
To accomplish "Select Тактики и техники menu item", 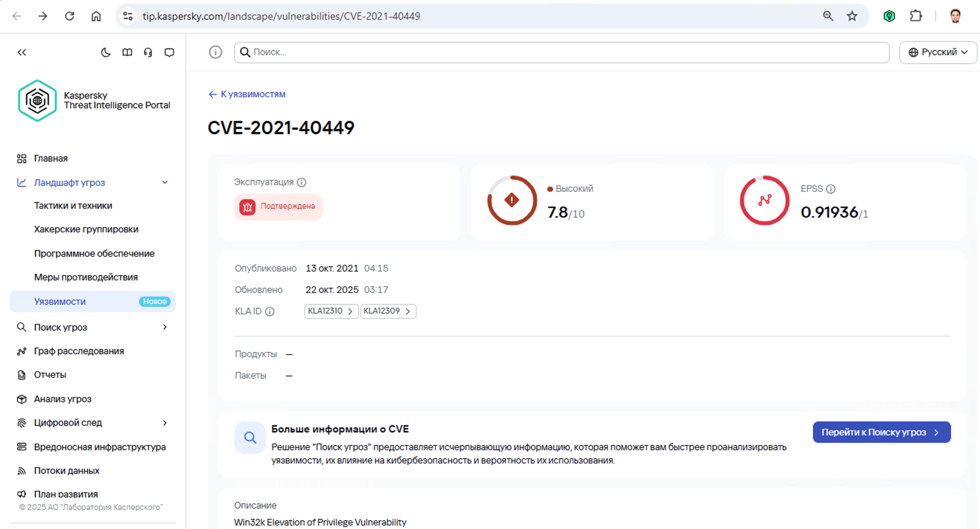I will tap(73, 205).
